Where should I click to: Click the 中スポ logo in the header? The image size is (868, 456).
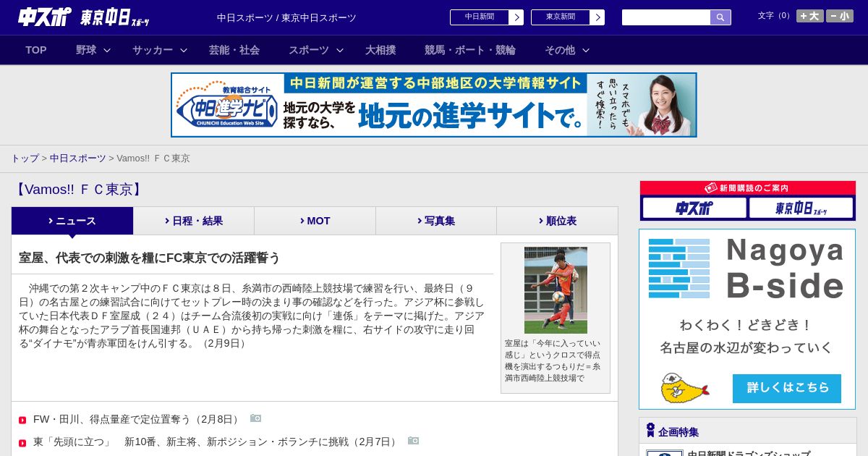point(45,17)
